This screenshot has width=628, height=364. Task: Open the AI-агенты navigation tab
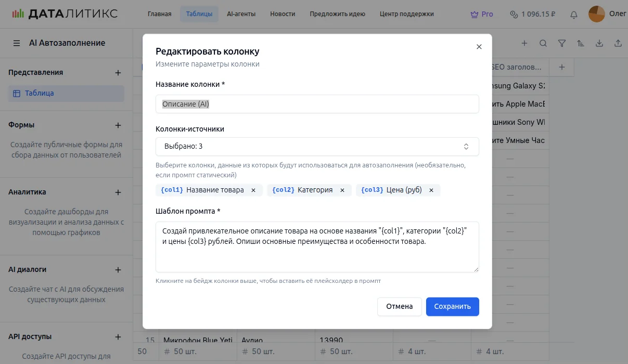(x=241, y=14)
